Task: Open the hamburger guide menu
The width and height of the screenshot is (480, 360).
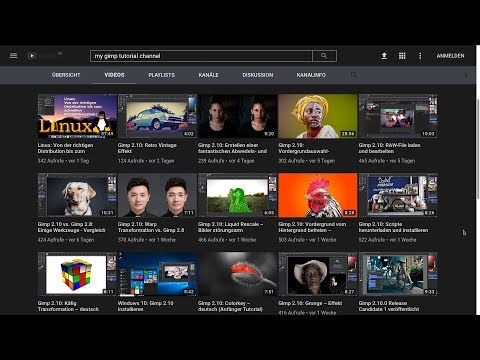Action: [13, 56]
